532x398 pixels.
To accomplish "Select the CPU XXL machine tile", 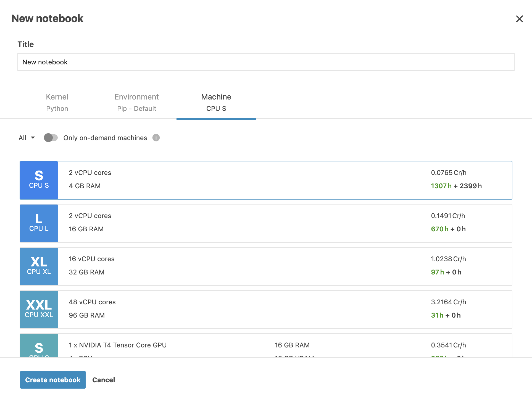I will click(x=39, y=309).
